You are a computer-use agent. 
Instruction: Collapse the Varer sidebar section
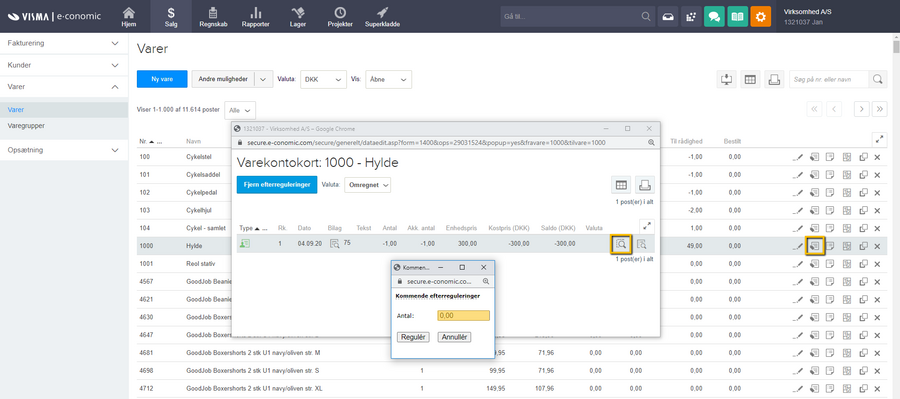click(x=64, y=87)
